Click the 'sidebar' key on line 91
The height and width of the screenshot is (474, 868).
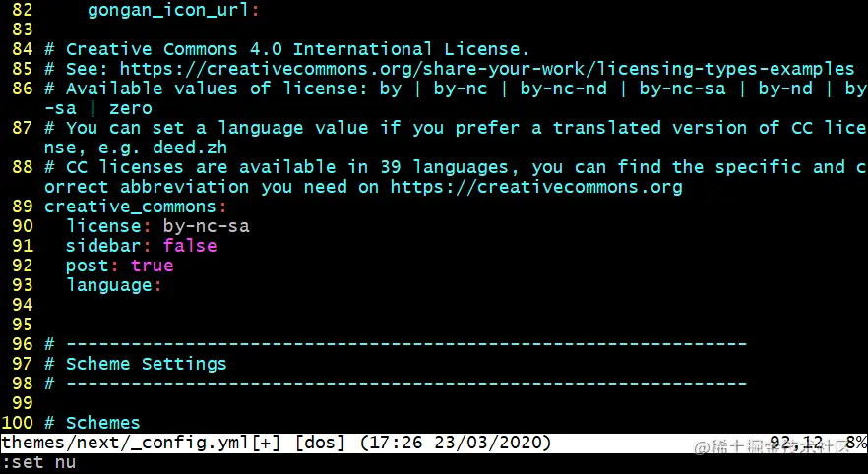[x=103, y=246]
